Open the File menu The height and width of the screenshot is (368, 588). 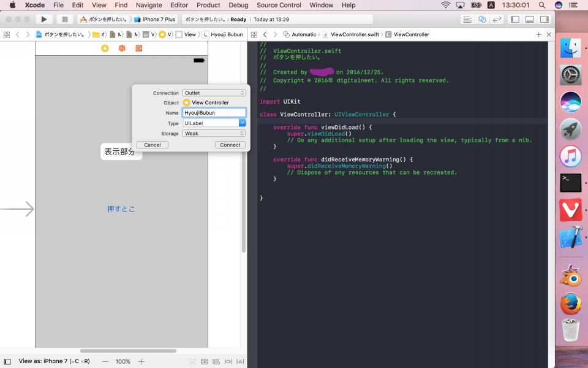point(59,6)
